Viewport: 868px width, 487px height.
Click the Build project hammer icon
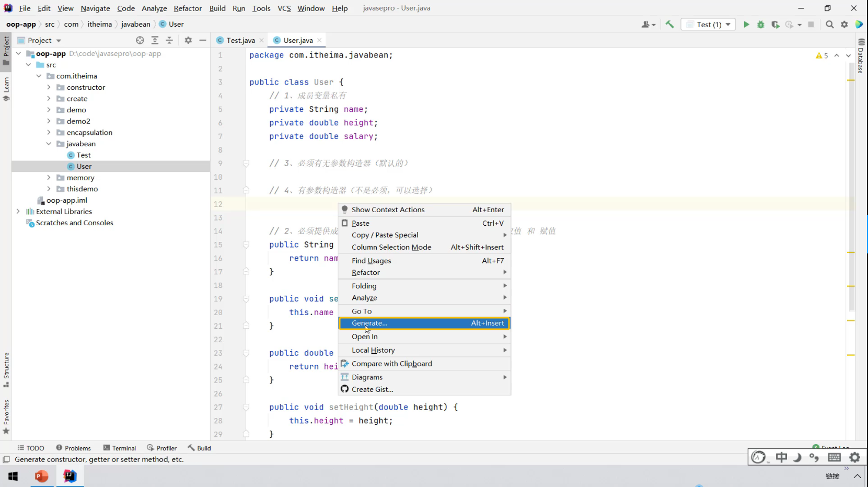[669, 25]
